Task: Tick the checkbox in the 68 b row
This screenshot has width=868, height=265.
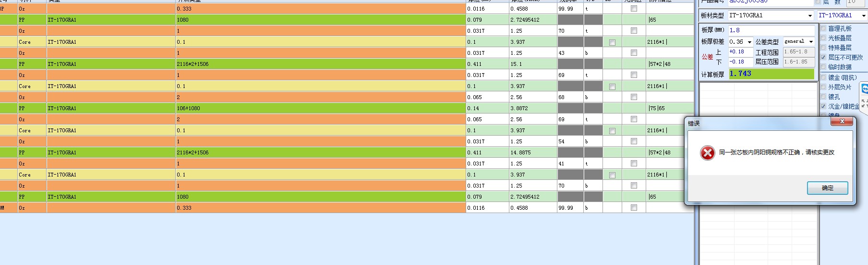Action: [634, 97]
